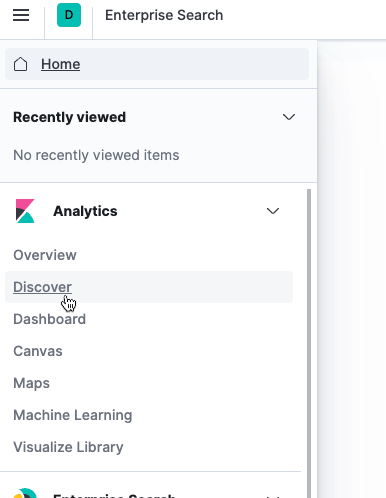Viewport: 386px width, 498px height.
Task: Click the side navigation vertical scrollbar
Action: 309,343
